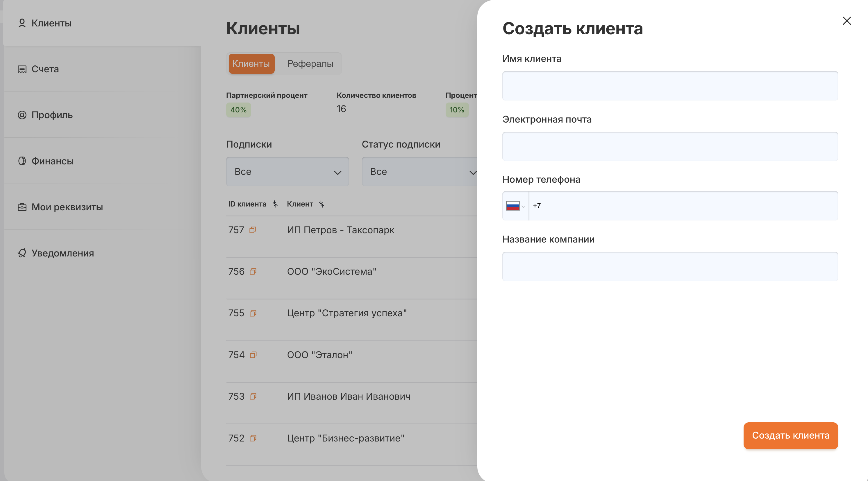Copy client ID 752
The height and width of the screenshot is (481, 868).
[253, 438]
